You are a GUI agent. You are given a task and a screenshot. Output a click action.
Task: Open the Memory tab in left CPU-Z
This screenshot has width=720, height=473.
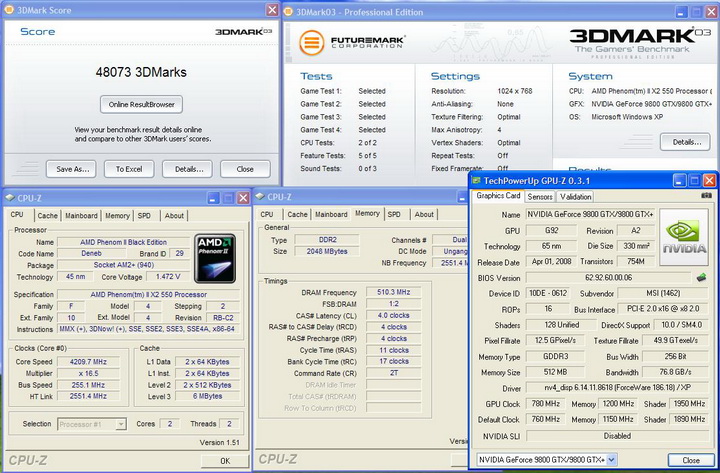pos(117,215)
